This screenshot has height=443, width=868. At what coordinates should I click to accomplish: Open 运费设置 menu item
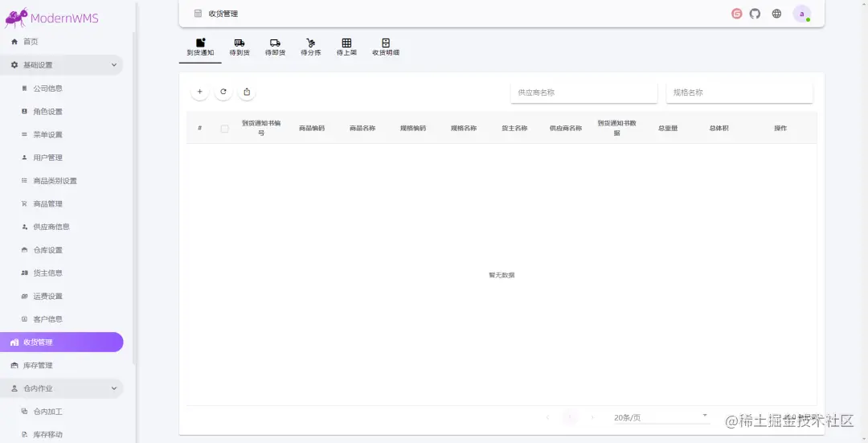tap(61, 296)
